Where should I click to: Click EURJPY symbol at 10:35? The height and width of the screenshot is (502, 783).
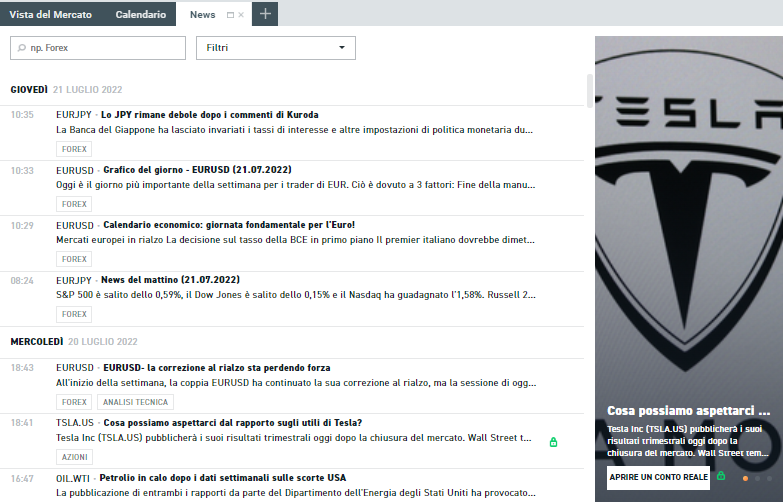pyautogui.click(x=74, y=115)
